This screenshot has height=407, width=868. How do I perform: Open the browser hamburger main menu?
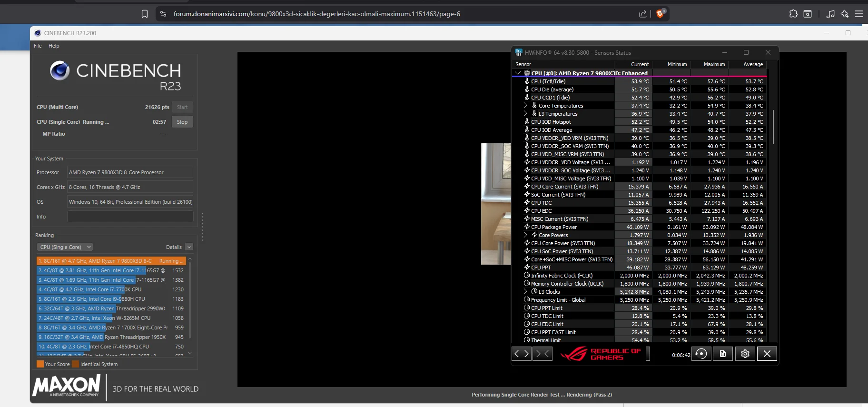(x=859, y=14)
